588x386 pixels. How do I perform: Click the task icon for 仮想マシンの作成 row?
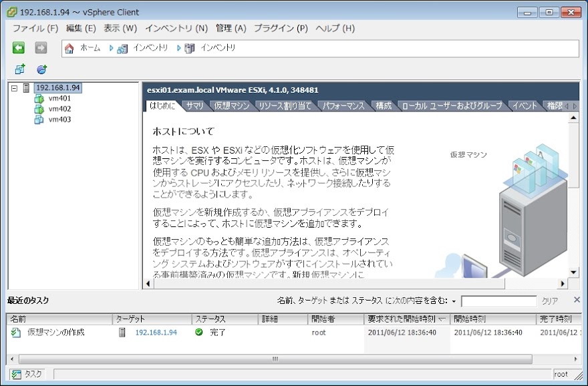[16, 333]
